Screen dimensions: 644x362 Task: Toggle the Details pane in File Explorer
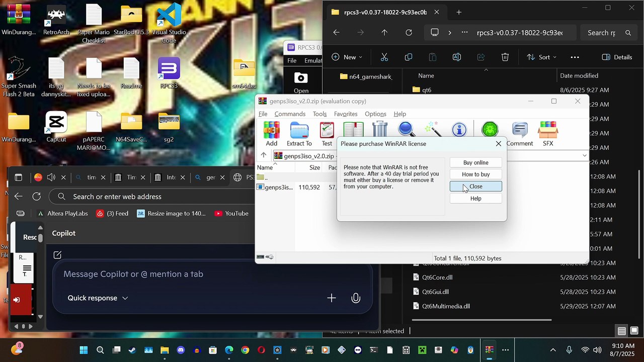click(617, 57)
